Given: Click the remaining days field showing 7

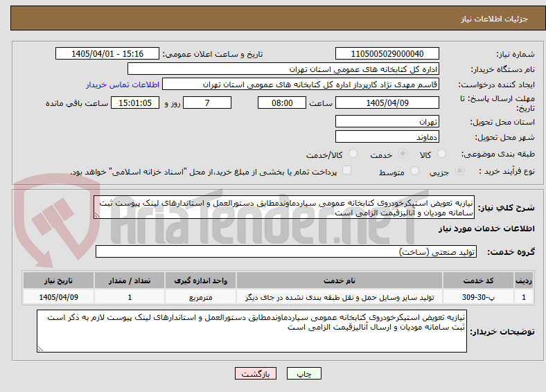Looking at the screenshot, I should pyautogui.click(x=207, y=103).
